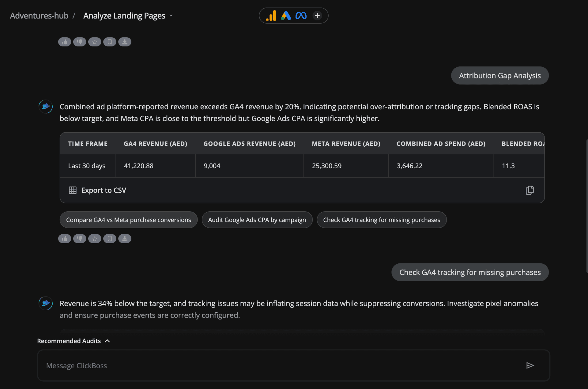Screen dimensions: 588x389
Task: Bookmark the attribution gap analysis response
Action: point(110,239)
